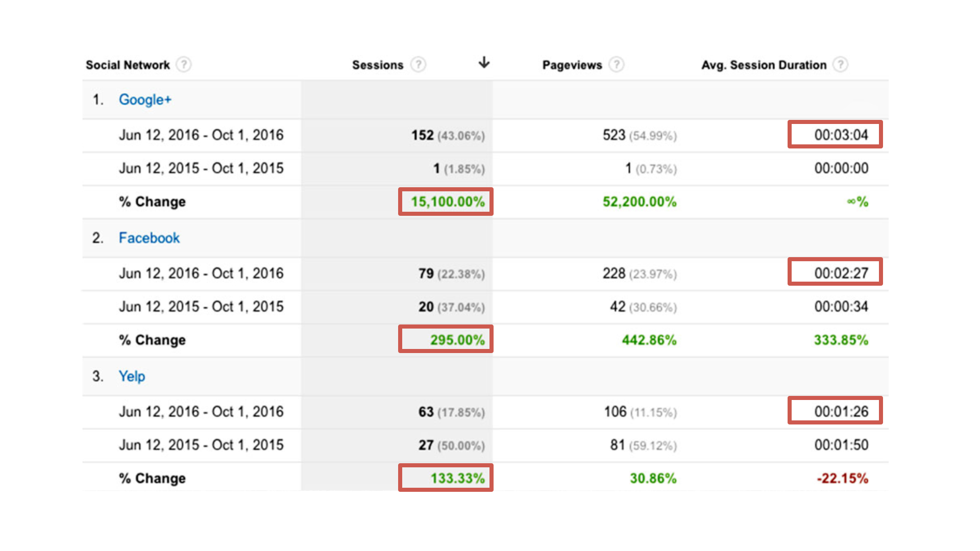Select Google+ pageviews 523 (54.99%)

[640, 135]
